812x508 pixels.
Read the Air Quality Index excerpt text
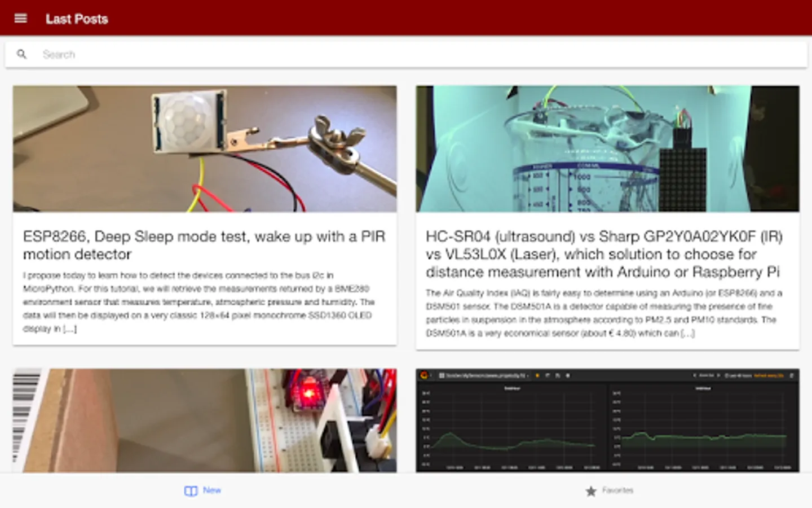pos(604,313)
